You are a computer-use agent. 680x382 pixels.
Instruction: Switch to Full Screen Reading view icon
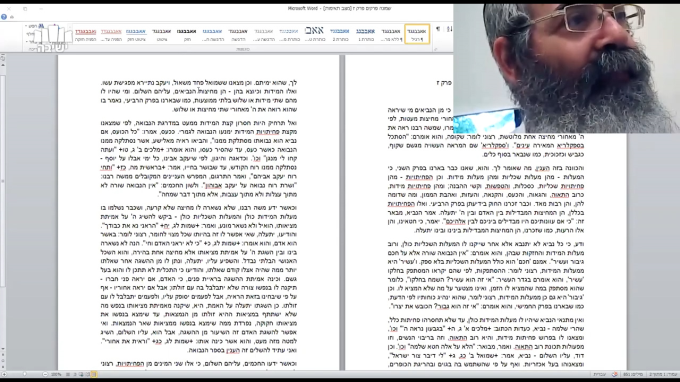(x=88, y=374)
